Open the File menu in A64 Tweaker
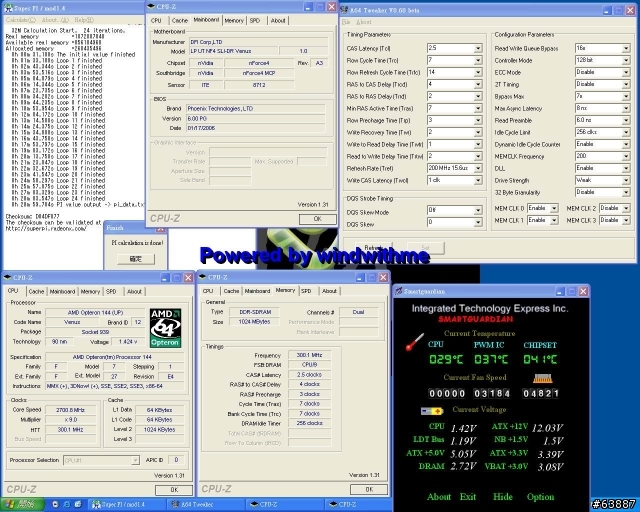640x512 pixels. click(346, 22)
